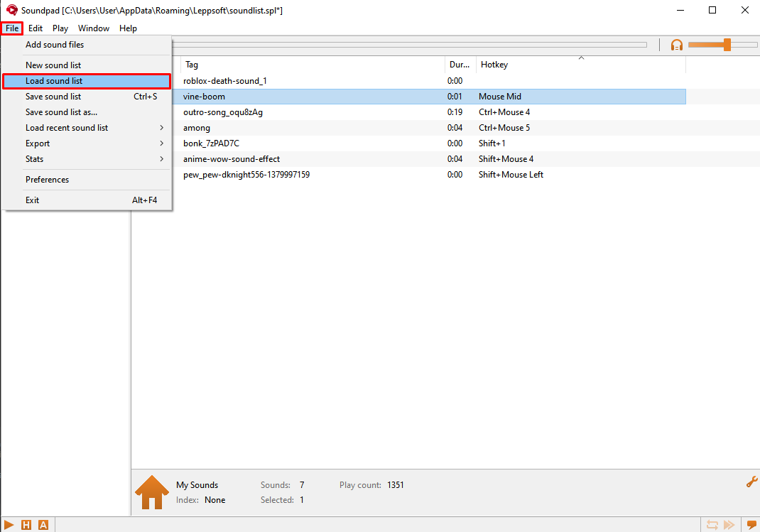Click the 0:19 duration cell
This screenshot has width=760, height=532.
(455, 112)
